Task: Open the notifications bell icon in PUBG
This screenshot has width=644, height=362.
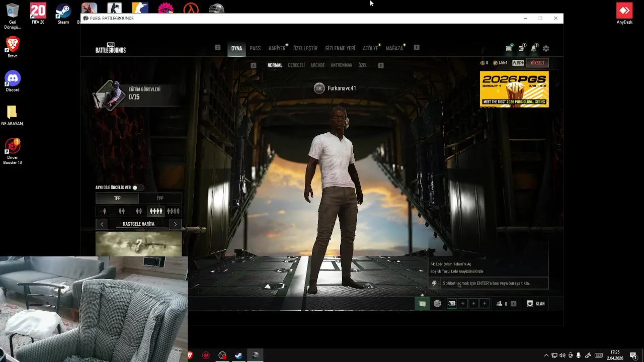Action: point(534,48)
